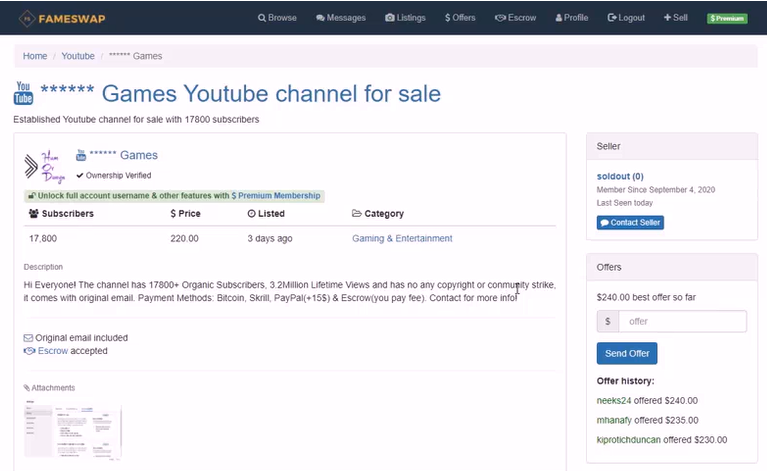Click the 17,800 subscribers value
Screen dimensions: 767x471
43,238
